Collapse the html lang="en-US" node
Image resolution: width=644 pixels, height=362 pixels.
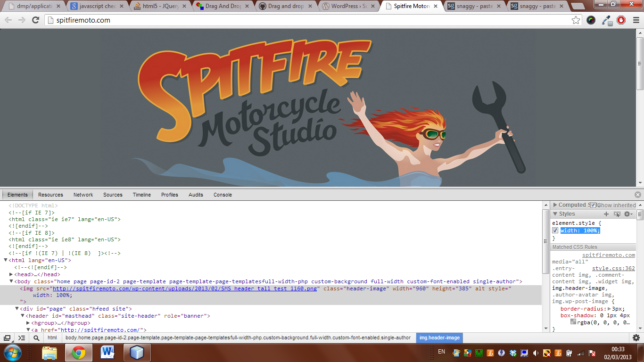(6, 260)
